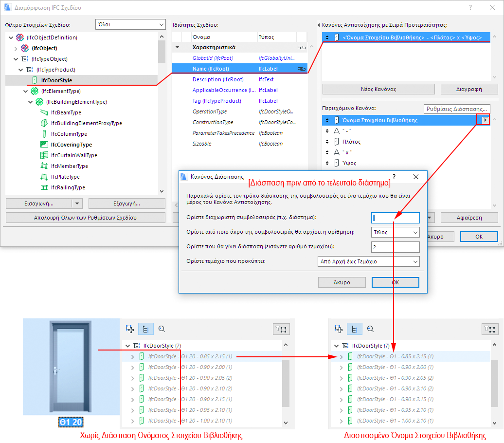Click the Όνομα column header
The image size is (504, 443).
[224, 37]
